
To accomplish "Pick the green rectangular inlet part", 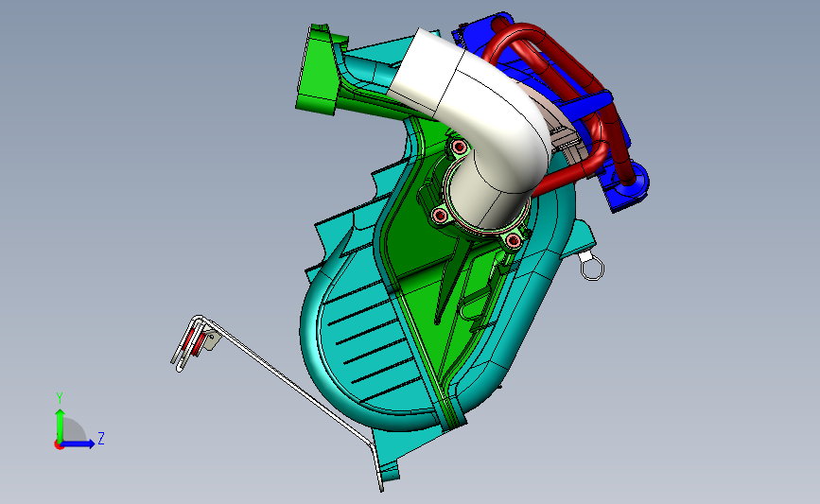I will click(319, 69).
